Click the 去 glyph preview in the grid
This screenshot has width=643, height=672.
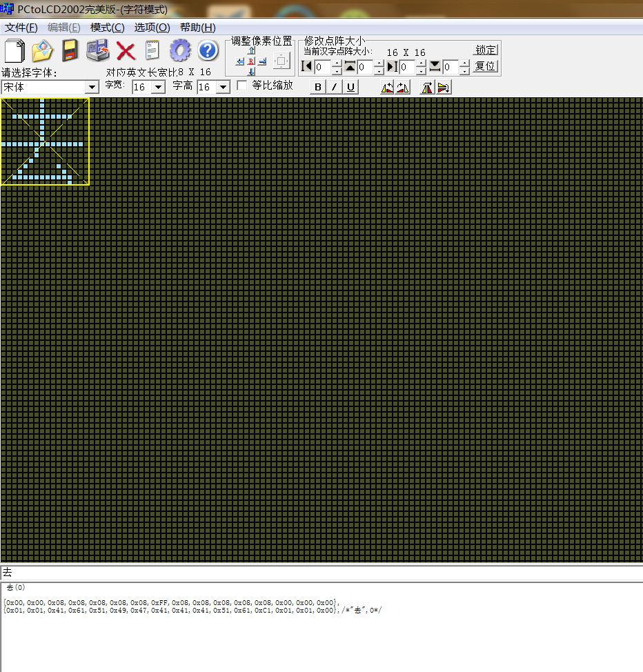(45, 141)
